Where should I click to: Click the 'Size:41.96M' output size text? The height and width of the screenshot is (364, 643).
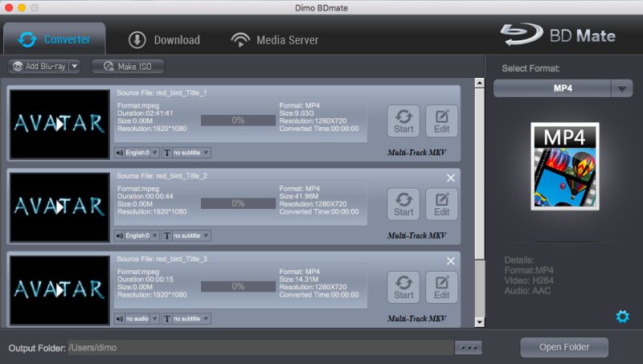[x=298, y=196]
